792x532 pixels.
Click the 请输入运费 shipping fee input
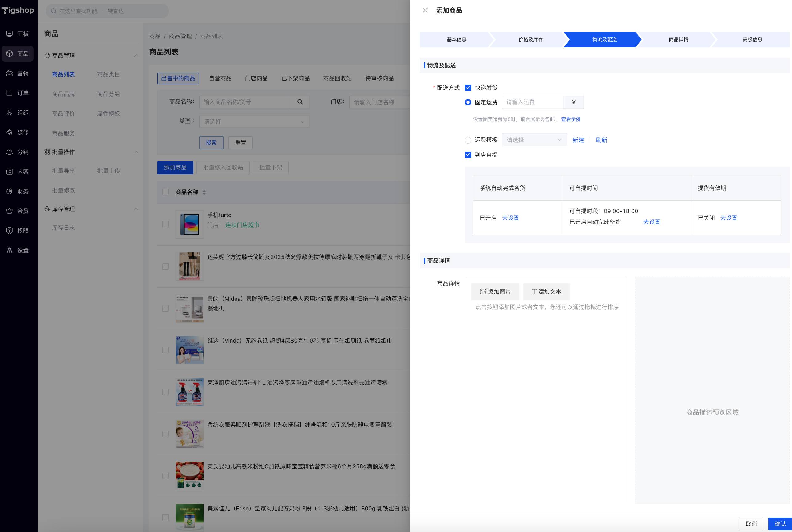tap(532, 102)
